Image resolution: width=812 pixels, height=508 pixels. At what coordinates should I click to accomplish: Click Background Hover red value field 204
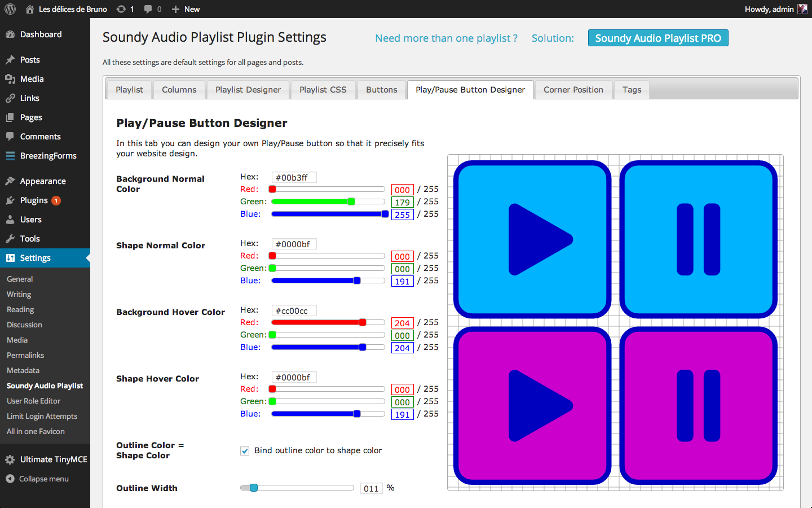[403, 323]
